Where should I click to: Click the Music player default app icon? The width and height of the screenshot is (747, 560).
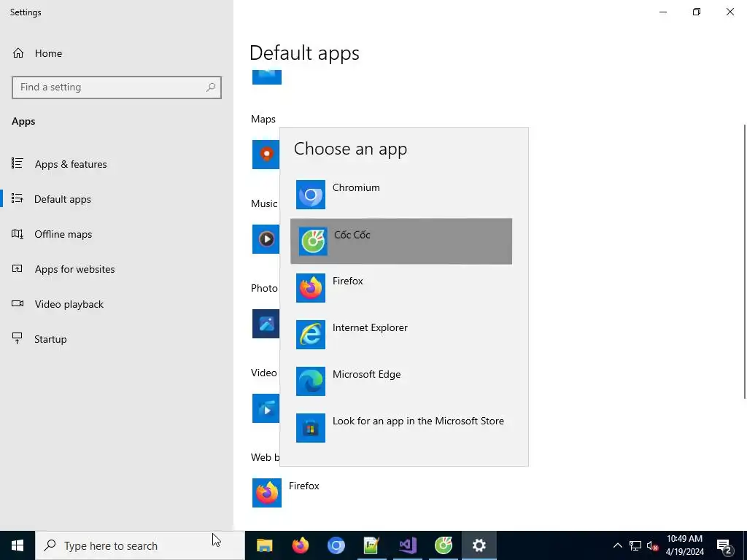(266, 239)
